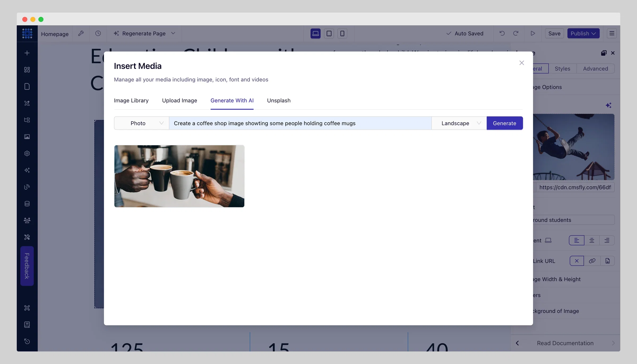This screenshot has height=364, width=637.
Task: Click the Save button
Action: [554, 33]
